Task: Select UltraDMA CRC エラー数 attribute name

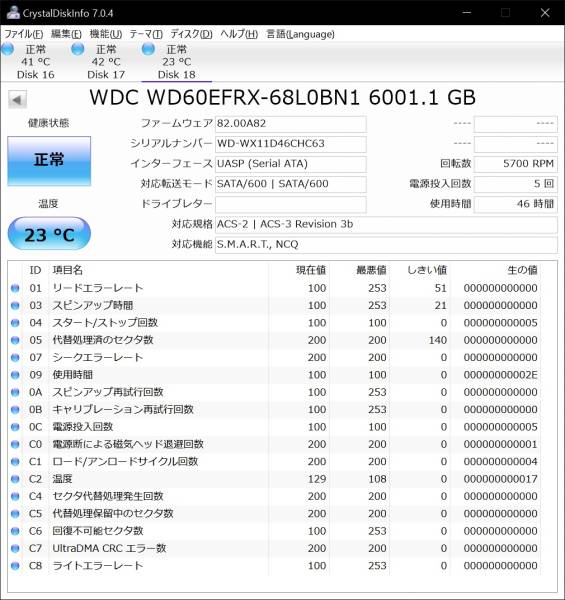Action: point(109,548)
